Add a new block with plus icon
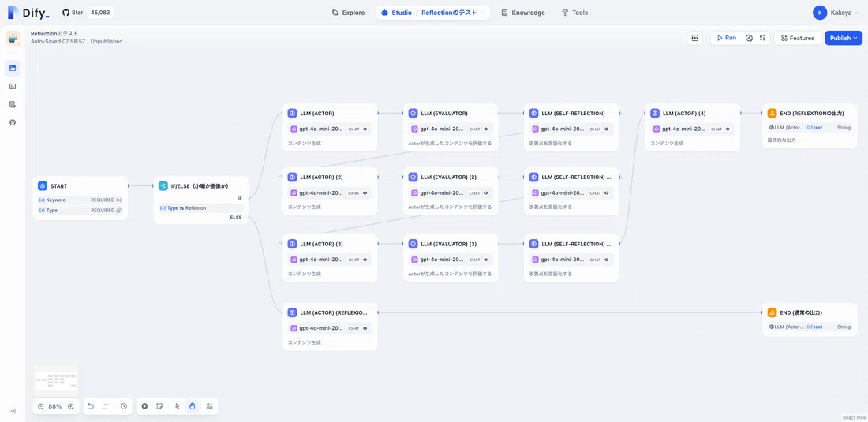 144,406
